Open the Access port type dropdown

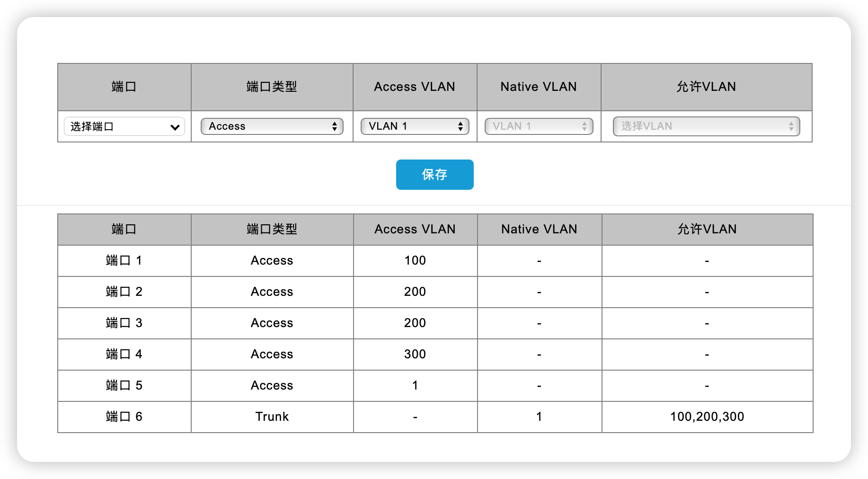tap(272, 126)
